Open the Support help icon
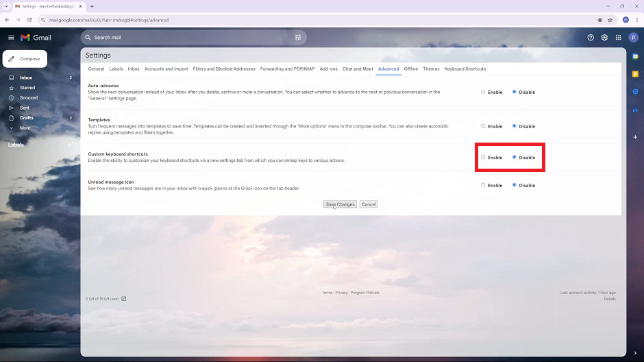 pos(591,38)
